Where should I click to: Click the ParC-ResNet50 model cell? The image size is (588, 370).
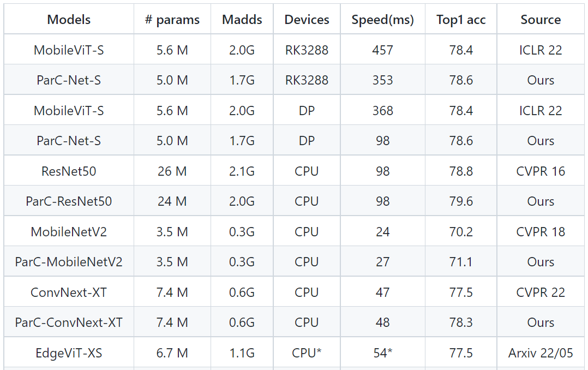point(69,201)
